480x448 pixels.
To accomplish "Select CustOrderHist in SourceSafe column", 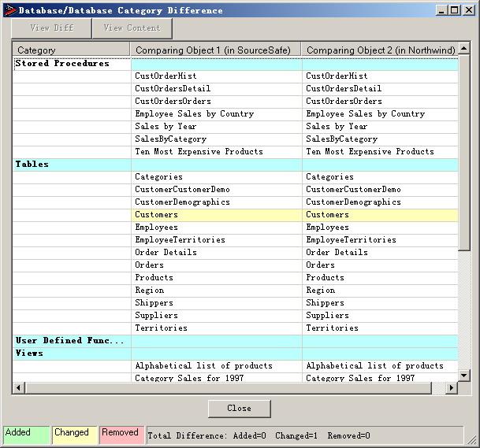I will [217, 76].
